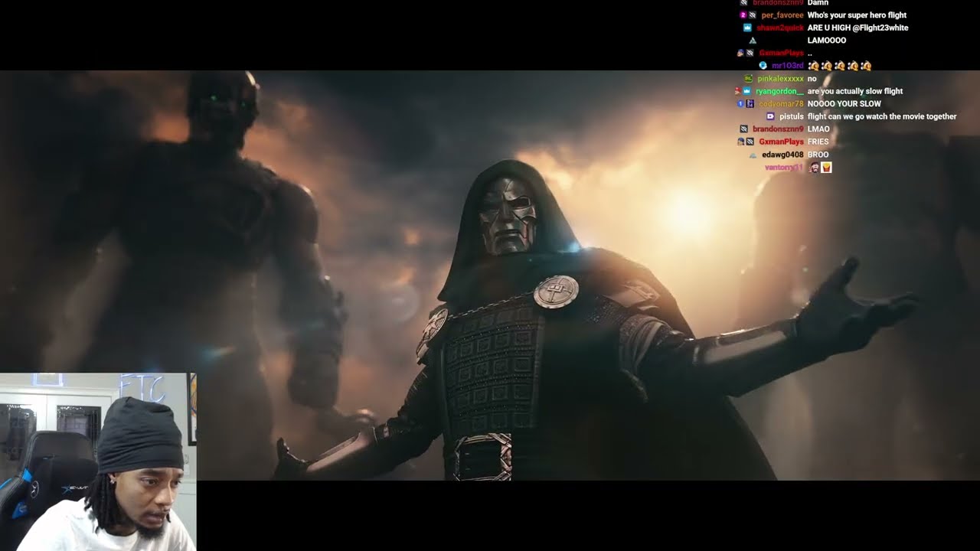Click the purple badge beside pistuls
This screenshot has width=980, height=551.
pyautogui.click(x=770, y=116)
